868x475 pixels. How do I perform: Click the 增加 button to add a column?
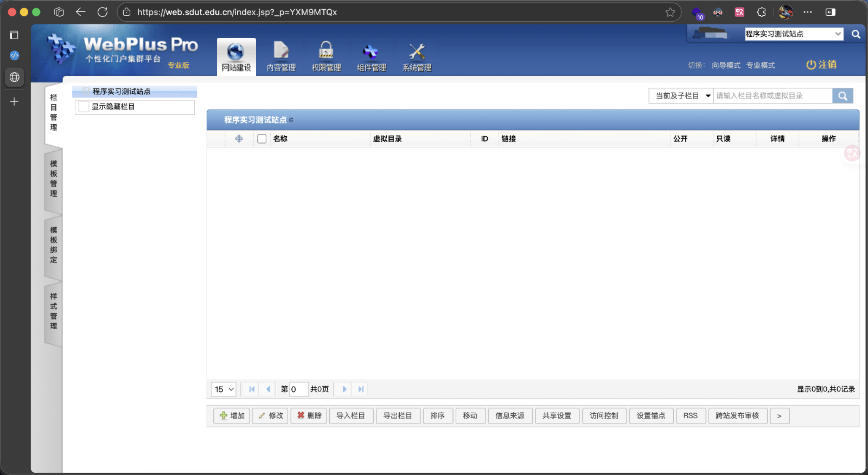pyautogui.click(x=231, y=416)
